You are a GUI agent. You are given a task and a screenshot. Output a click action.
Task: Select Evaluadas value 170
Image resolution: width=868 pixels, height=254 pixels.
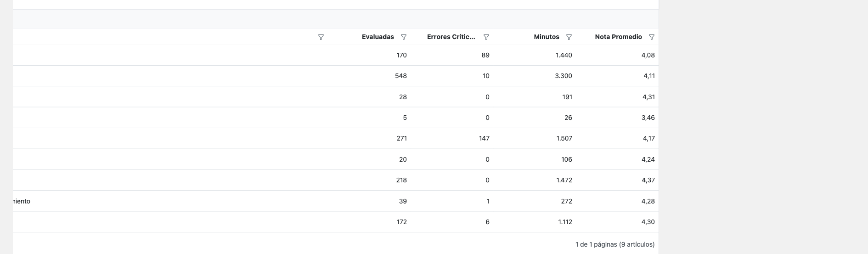tap(401, 55)
